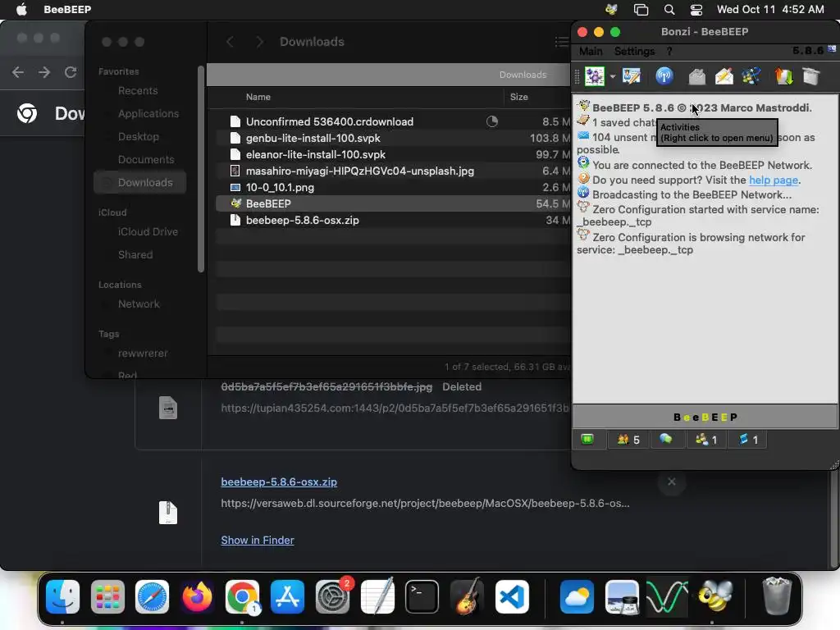Go back in the Finder window

pos(230,42)
